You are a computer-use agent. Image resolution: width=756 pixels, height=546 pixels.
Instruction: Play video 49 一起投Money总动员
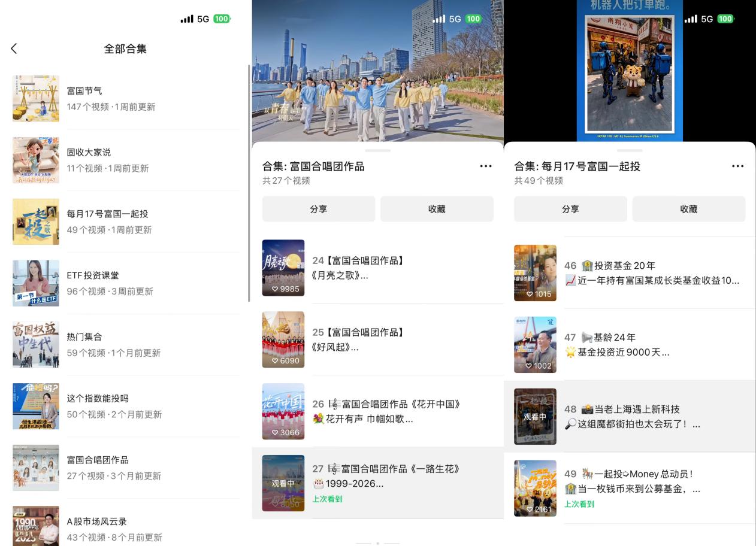pyautogui.click(x=630, y=489)
